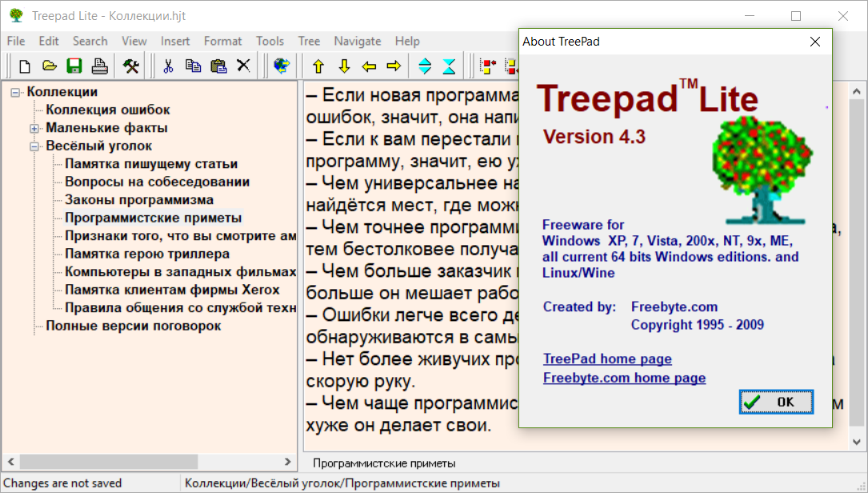Click the article line 'скорую руку.'

point(360,381)
